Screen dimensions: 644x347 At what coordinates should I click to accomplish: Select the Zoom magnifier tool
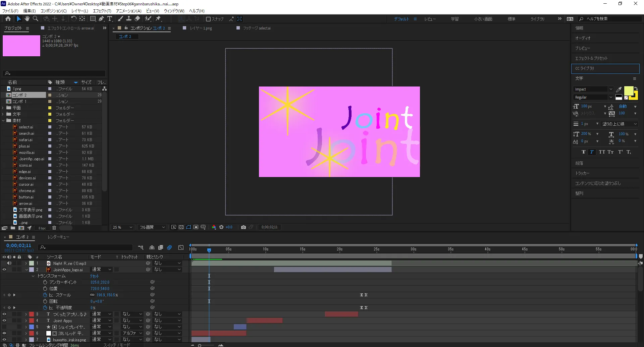[36, 19]
